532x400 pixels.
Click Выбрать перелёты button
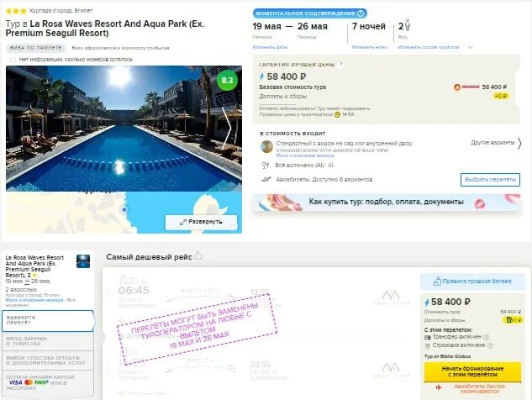point(490,180)
